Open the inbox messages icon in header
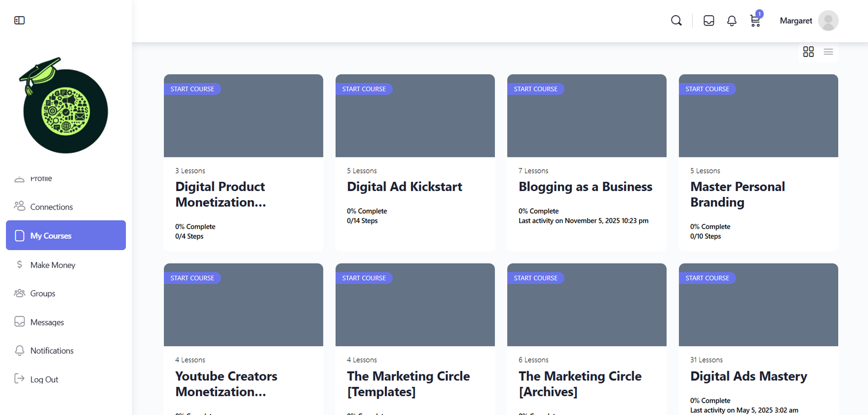This screenshot has height=415, width=868. coord(709,21)
